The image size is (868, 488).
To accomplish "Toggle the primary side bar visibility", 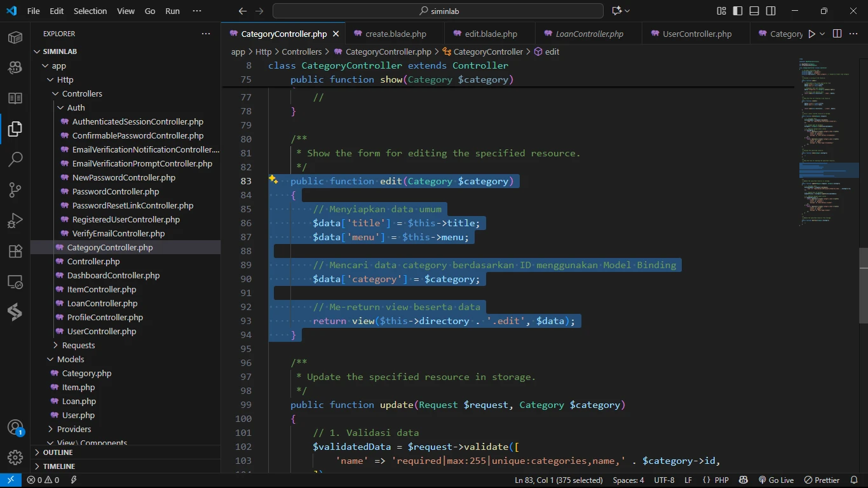I will click(738, 11).
